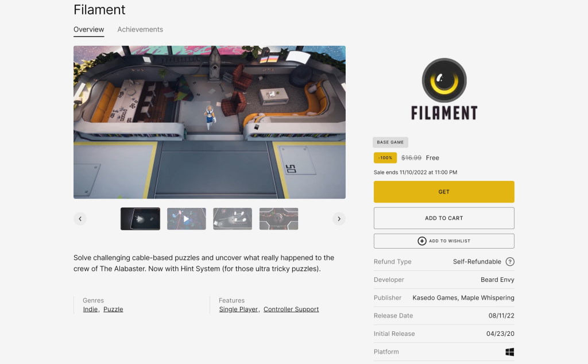Play the video thumbnail in the carousel
Image resolution: width=588 pixels, height=364 pixels.
(x=187, y=219)
